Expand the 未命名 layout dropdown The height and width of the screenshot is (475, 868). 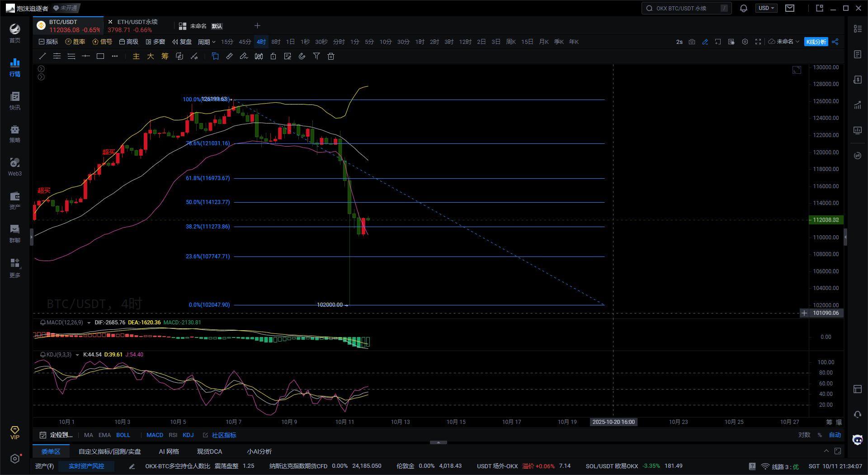click(x=784, y=42)
